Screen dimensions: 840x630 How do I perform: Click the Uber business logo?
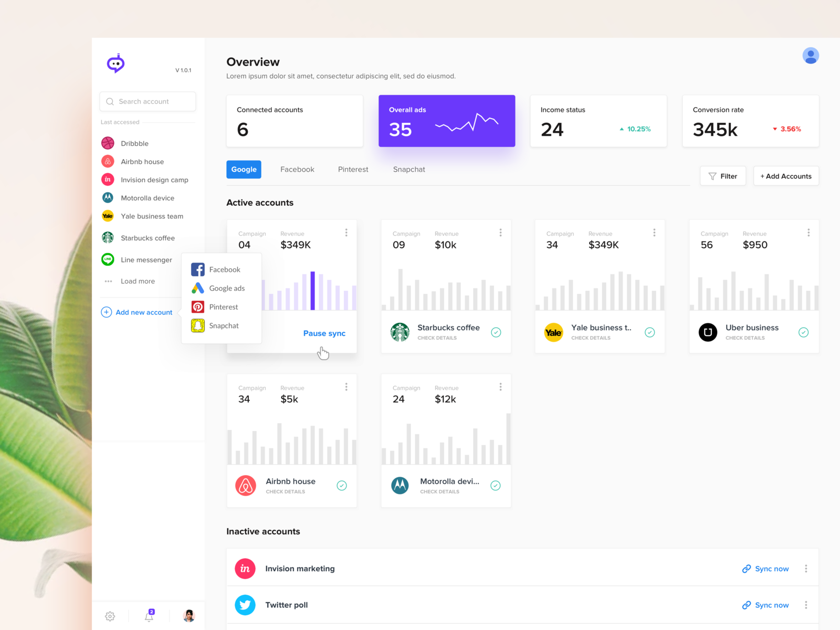[x=708, y=332]
